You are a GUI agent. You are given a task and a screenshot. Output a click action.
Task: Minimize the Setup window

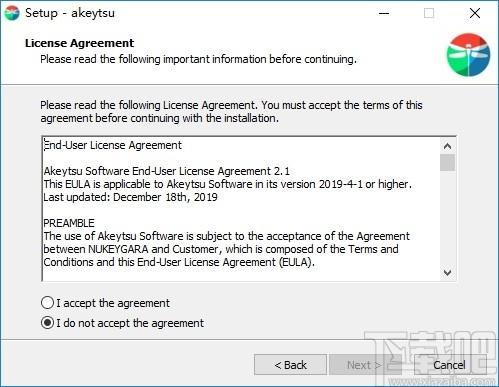[x=384, y=13]
